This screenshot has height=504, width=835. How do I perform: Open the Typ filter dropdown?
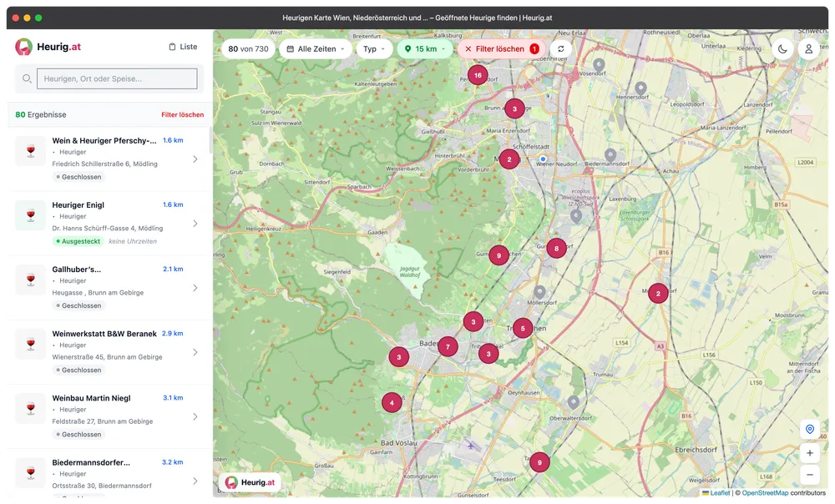(x=374, y=49)
